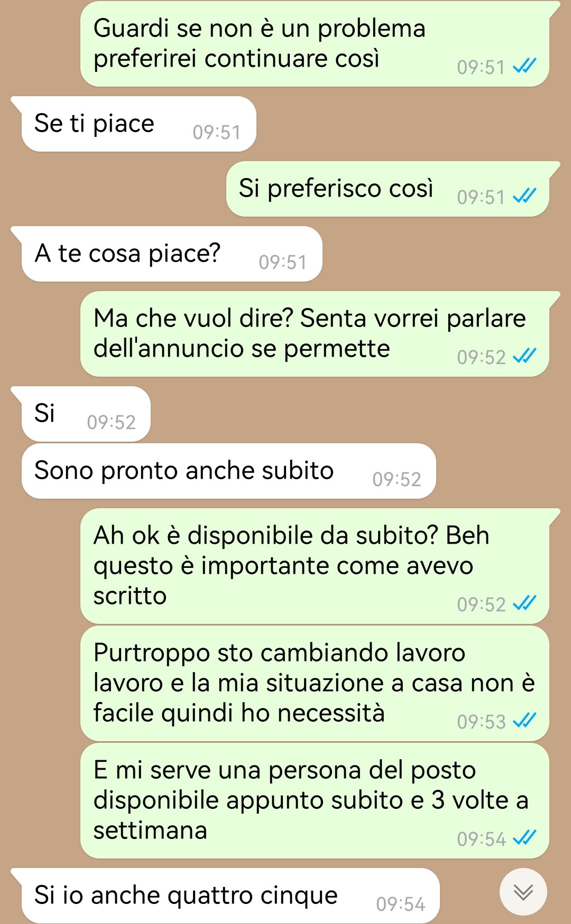This screenshot has width=571, height=924.
Task: Tap double ticks on 'Purtroppo sto cambiando lavoro' message
Action: pos(524,721)
